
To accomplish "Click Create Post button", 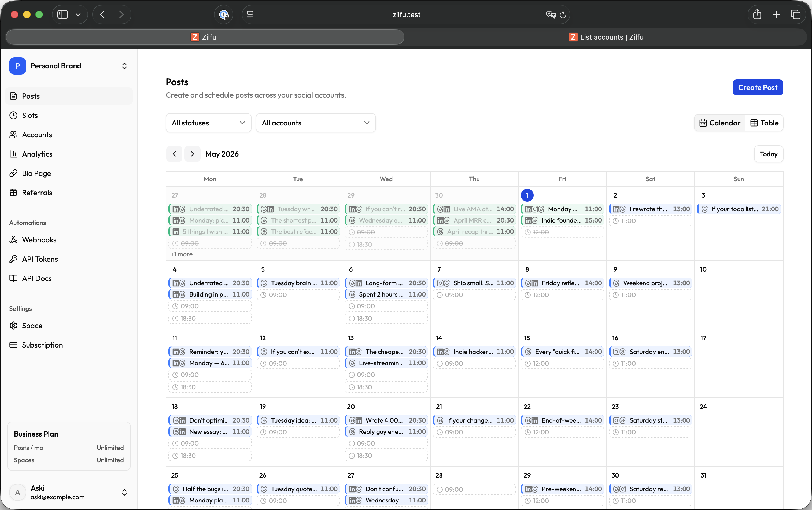I will tap(758, 87).
